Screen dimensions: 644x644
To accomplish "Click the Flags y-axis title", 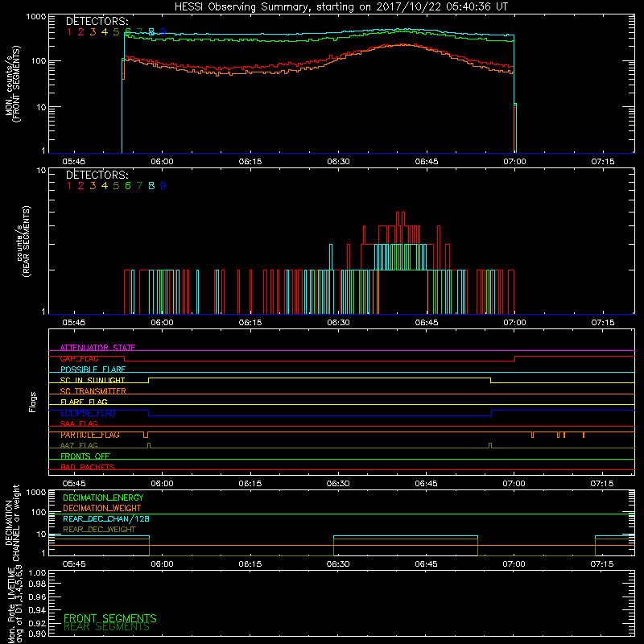I will (x=33, y=402).
